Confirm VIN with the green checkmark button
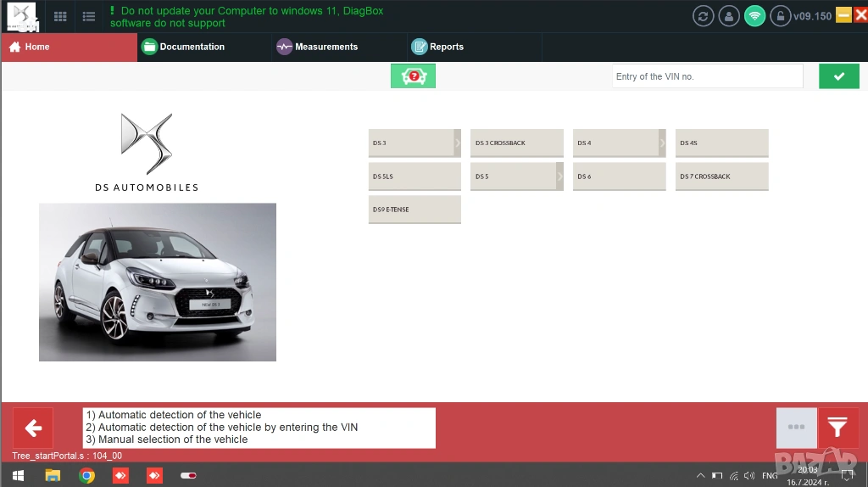868x487 pixels. click(838, 76)
